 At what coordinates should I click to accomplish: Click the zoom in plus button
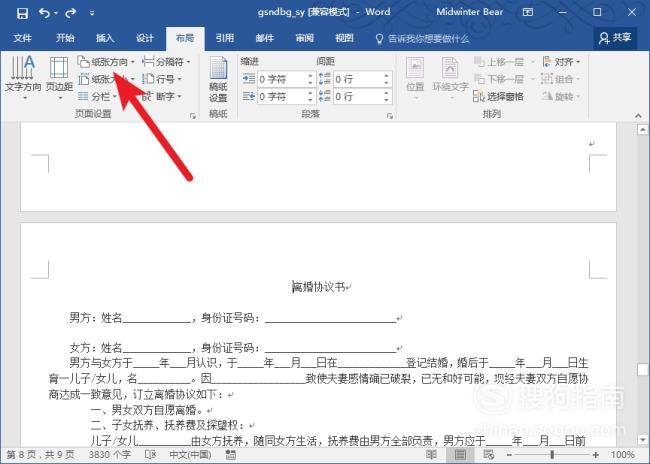(596, 455)
